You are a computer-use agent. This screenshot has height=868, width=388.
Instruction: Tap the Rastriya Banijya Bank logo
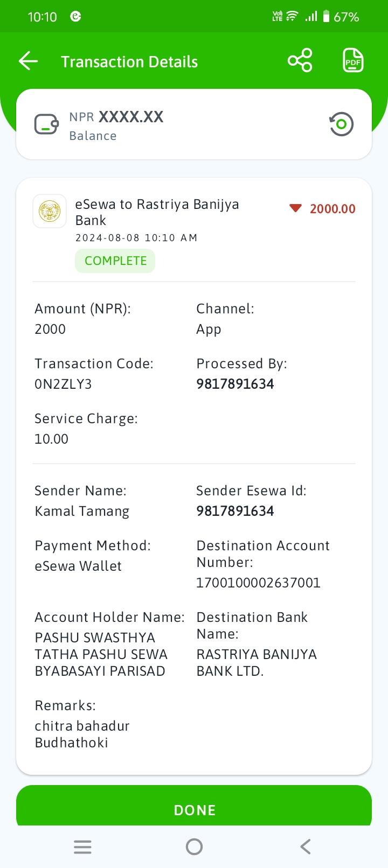50,211
